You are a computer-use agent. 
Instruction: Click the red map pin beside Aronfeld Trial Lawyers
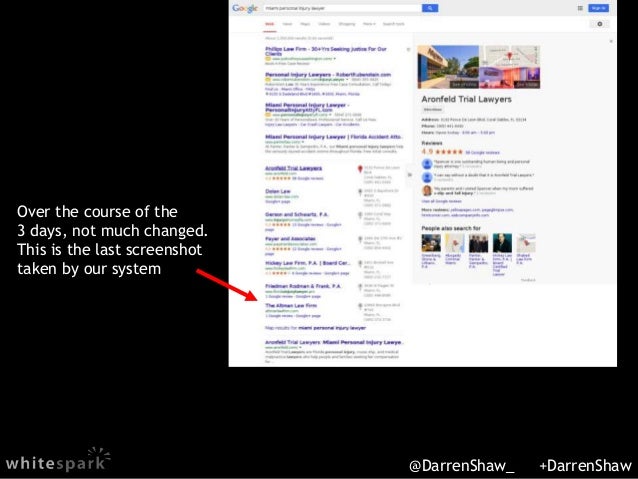[x=360, y=169]
